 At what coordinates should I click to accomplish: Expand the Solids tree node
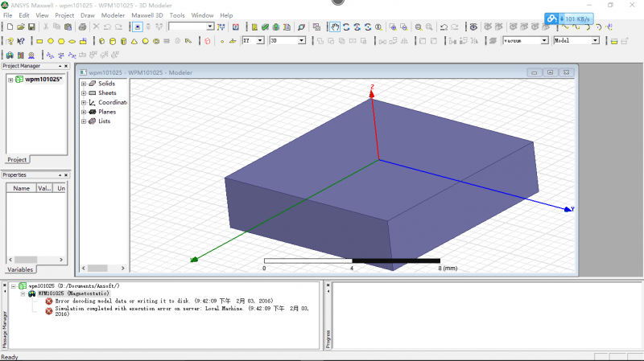[x=84, y=84]
